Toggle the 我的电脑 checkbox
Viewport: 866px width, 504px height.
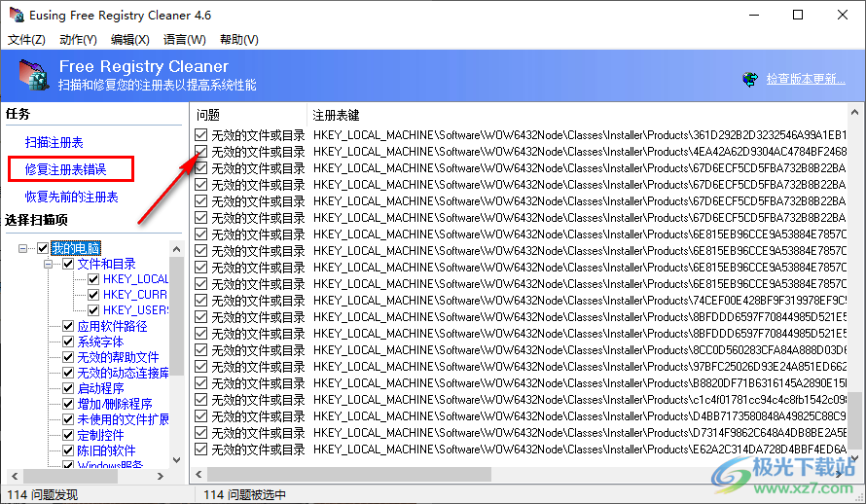43,248
